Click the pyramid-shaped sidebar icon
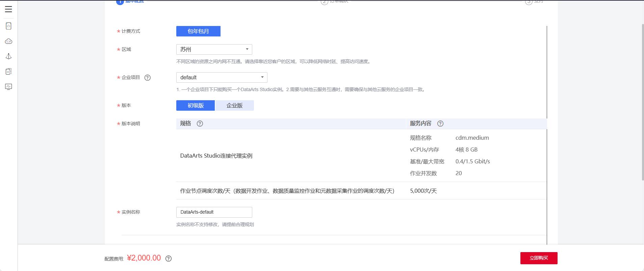Screen dimensions: 644x271 pyautogui.click(x=9, y=56)
